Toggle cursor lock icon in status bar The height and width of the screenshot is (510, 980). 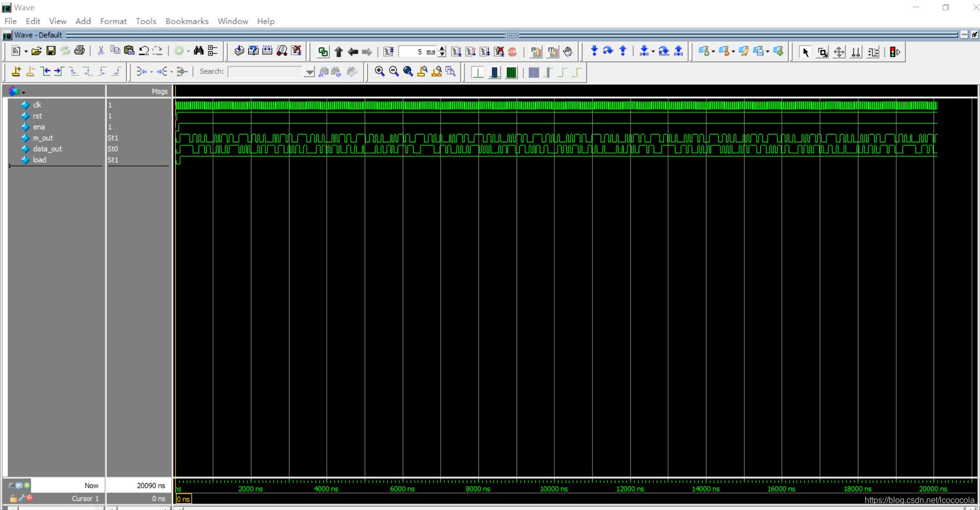pos(13,498)
